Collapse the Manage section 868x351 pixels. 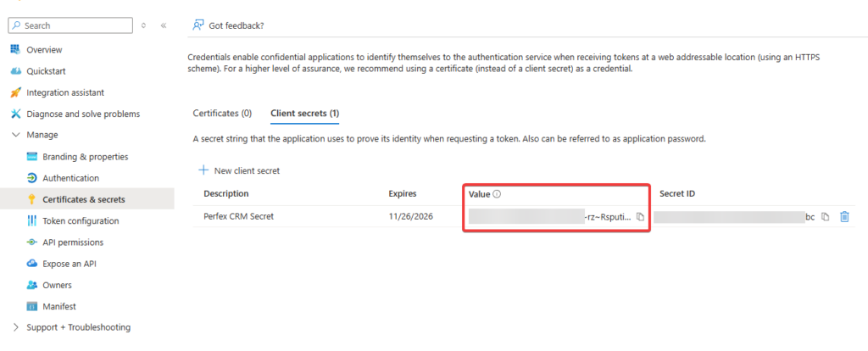pos(15,135)
